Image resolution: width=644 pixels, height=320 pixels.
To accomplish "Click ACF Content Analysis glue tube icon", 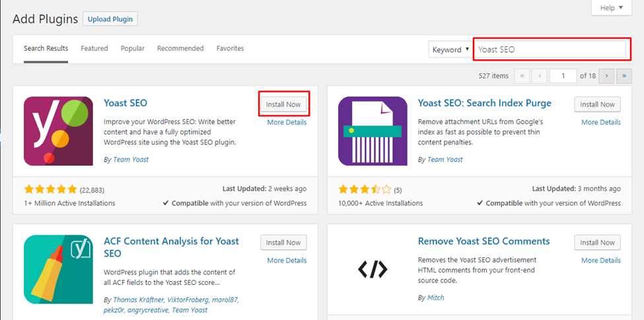I will coord(58,269).
